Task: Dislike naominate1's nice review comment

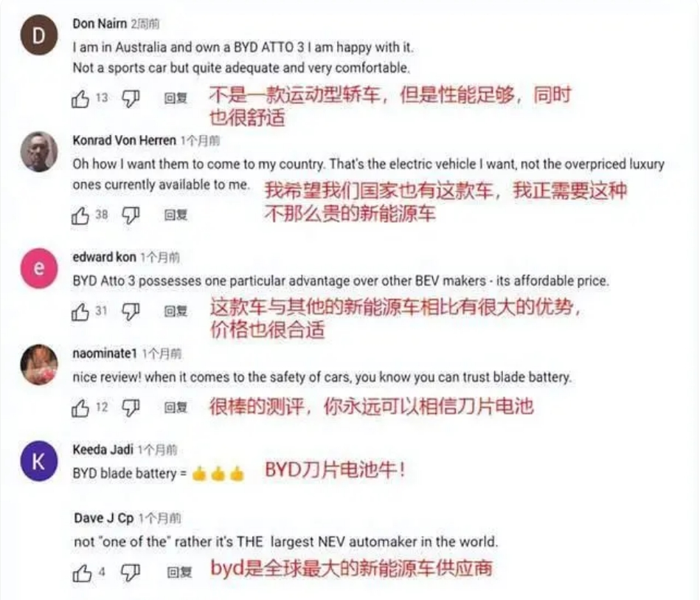Action: click(131, 408)
